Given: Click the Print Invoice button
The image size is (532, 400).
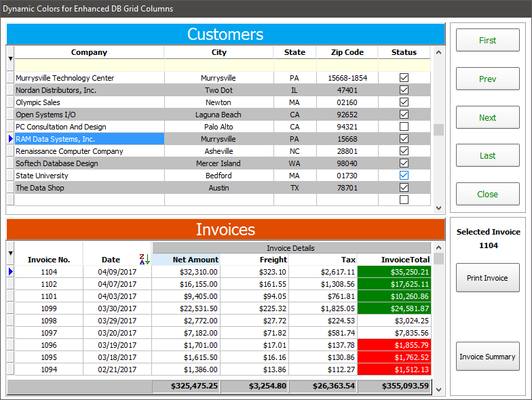Looking at the screenshot, I should [x=487, y=278].
